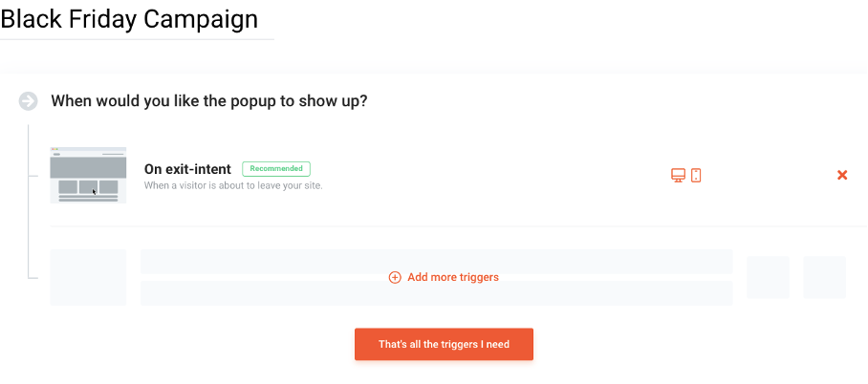Screen dimensions: 868x384
Task: Select the On exit-intent trigger title
Action: (187, 169)
